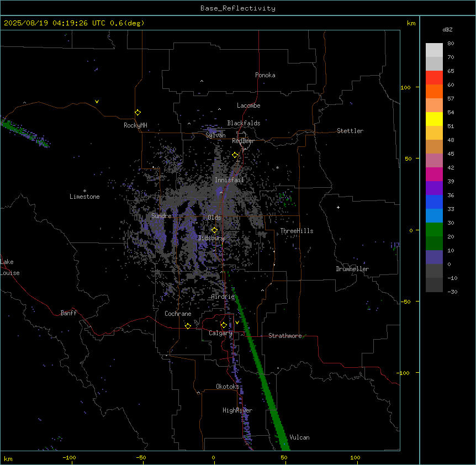476x465 pixels.
Task: Click the Strathmore label
Action: (285, 336)
